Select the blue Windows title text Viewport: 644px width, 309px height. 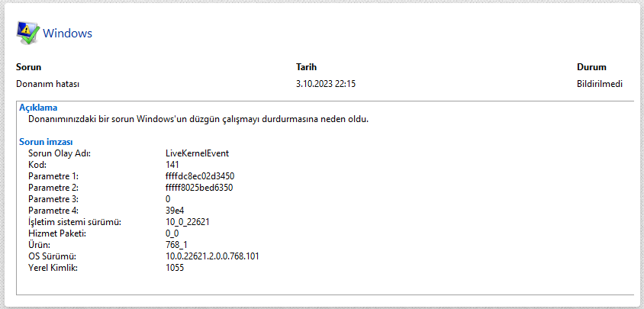pos(67,34)
